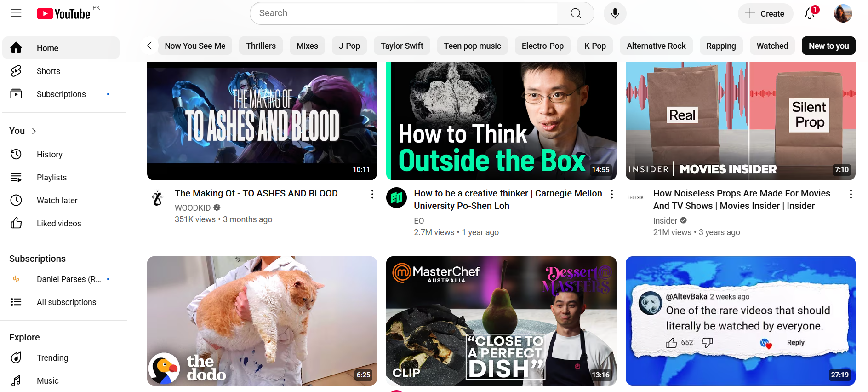This screenshot has width=868, height=392.
Task: Click the Watch later clock icon
Action: [x=16, y=200]
